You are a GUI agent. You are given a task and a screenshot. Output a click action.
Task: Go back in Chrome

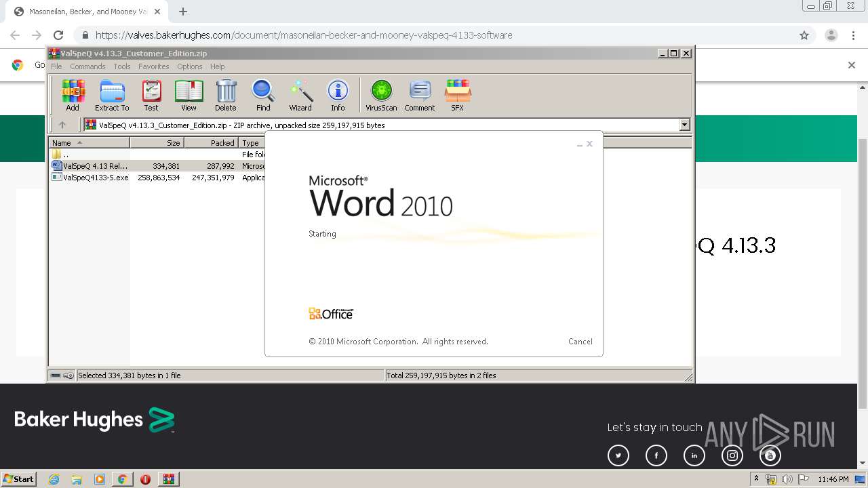tap(15, 35)
